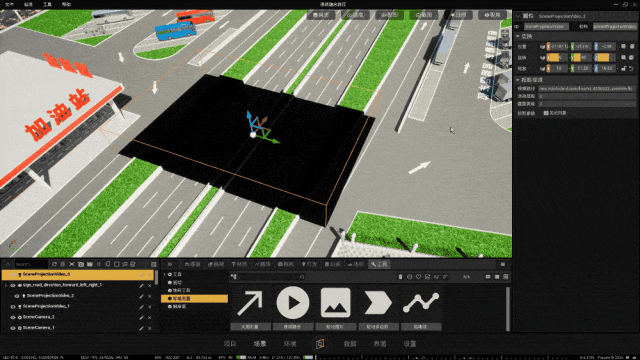The width and height of the screenshot is (640, 360).
Task: Click the video path input field
Action: point(587,88)
